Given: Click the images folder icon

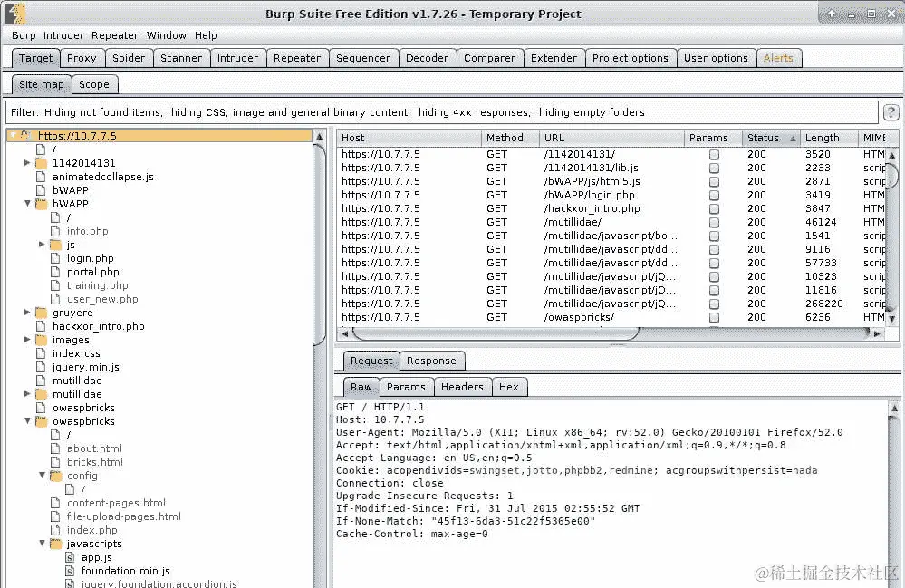Looking at the screenshot, I should pos(41,340).
